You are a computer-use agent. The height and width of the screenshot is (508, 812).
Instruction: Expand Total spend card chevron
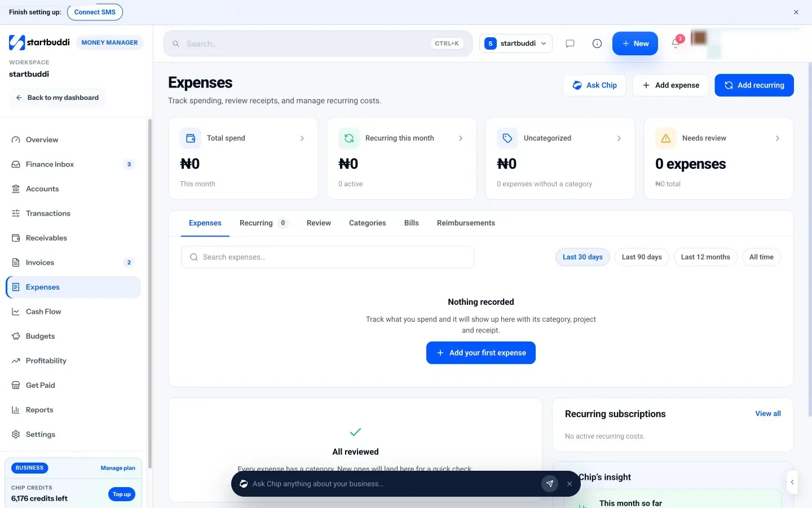tap(302, 138)
